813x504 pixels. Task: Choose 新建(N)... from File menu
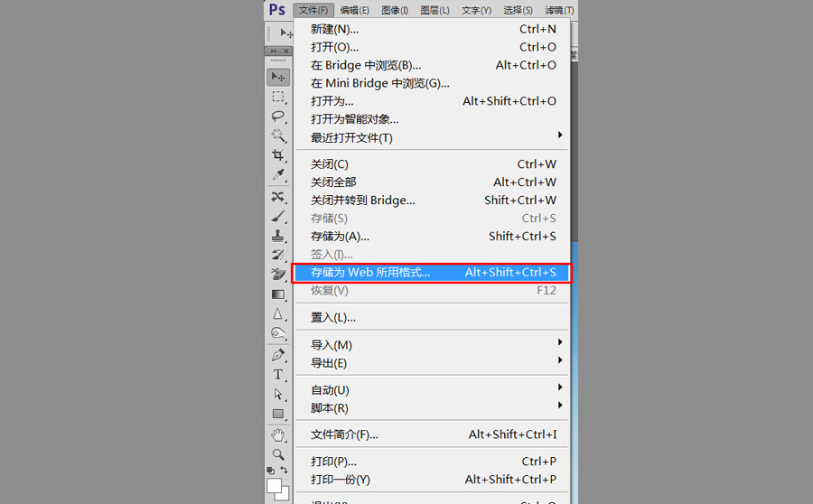click(x=433, y=29)
